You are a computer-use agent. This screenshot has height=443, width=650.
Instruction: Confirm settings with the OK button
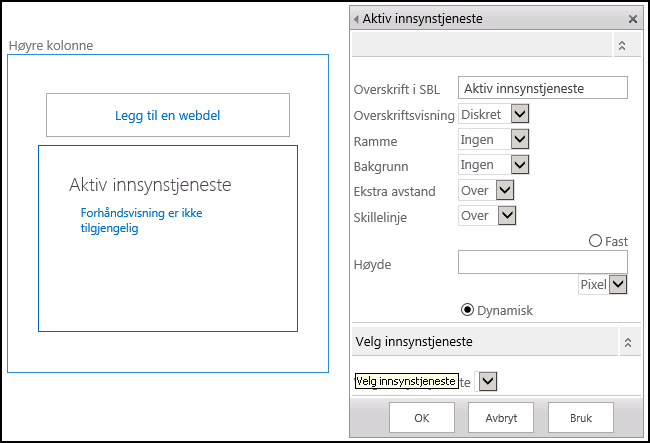click(x=422, y=418)
